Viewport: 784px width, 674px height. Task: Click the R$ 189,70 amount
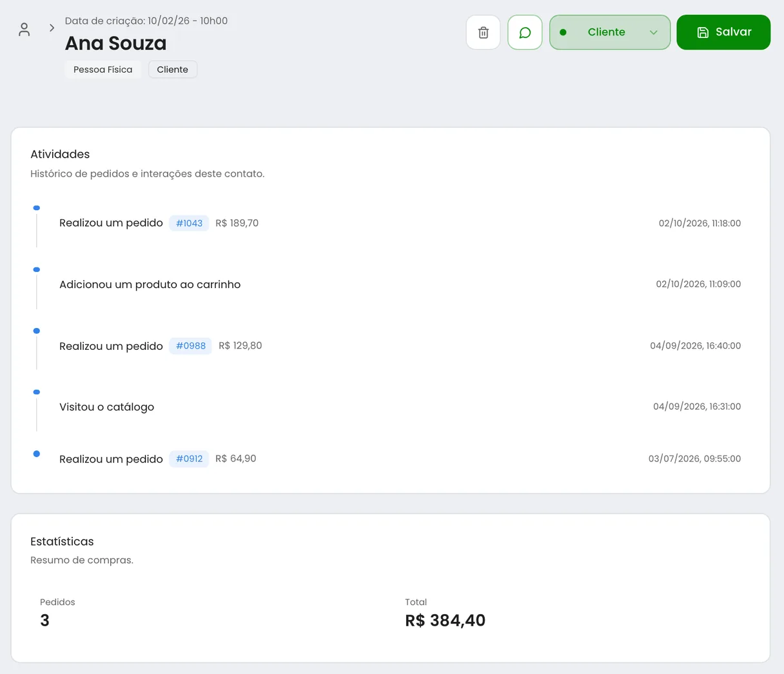click(237, 223)
